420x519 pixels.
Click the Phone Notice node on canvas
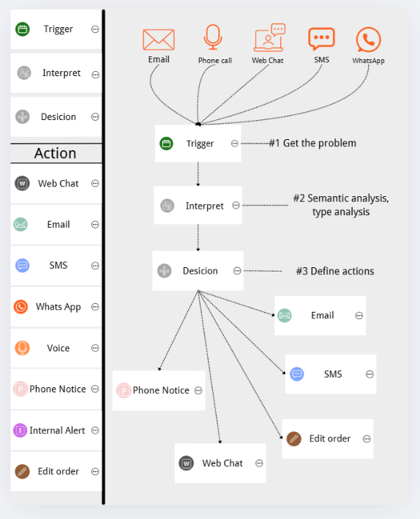click(x=159, y=391)
